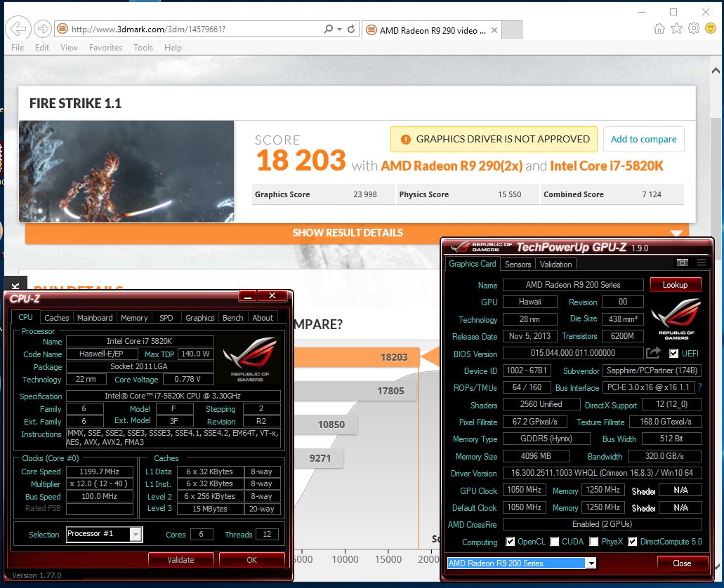Toggle CUDA checkbox
This screenshot has width=724, height=588.
point(555,542)
